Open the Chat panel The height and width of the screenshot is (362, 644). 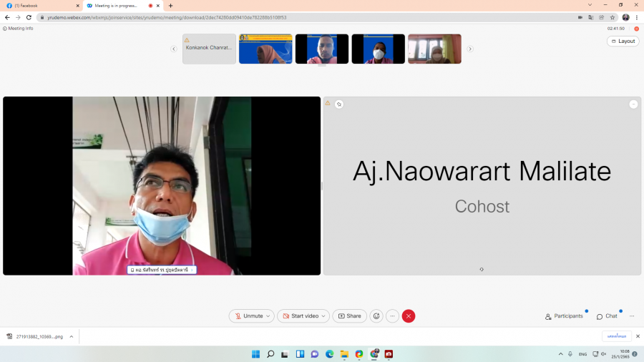tap(607, 316)
